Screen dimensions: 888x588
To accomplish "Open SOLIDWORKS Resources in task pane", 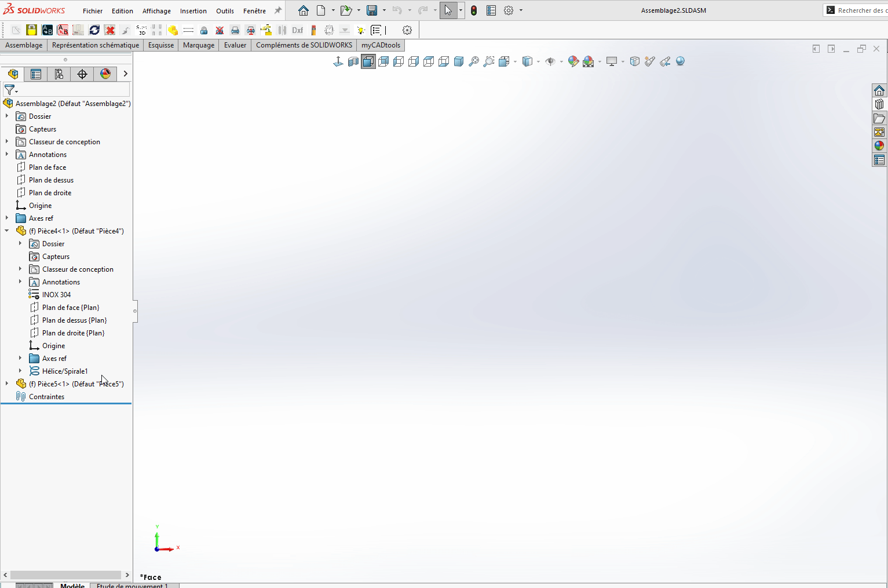I will tap(879, 90).
